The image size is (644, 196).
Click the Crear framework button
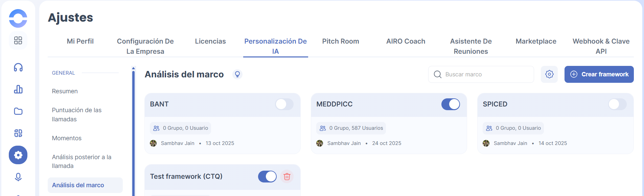(599, 74)
